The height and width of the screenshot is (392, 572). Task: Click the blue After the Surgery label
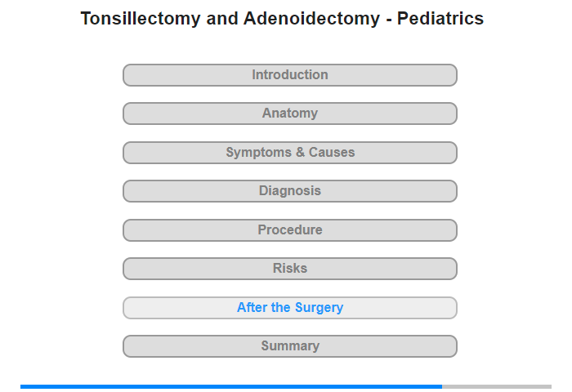(x=290, y=307)
